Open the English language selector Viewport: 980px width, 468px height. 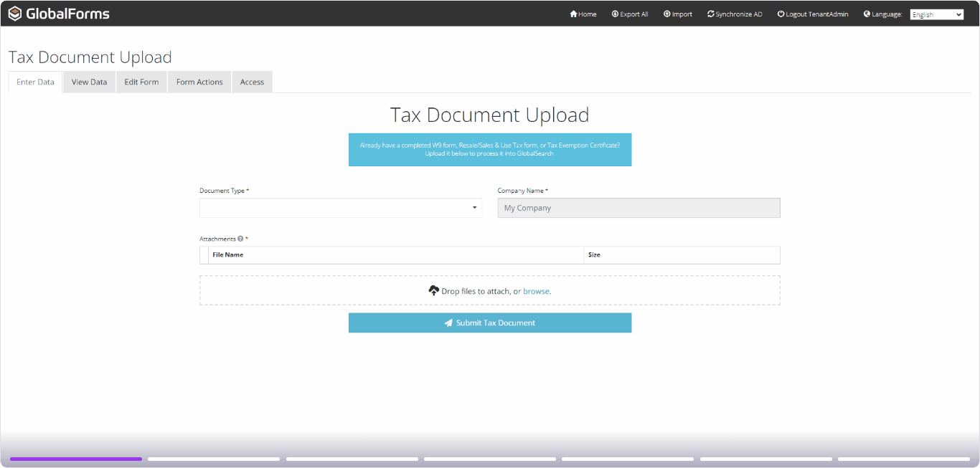point(936,14)
